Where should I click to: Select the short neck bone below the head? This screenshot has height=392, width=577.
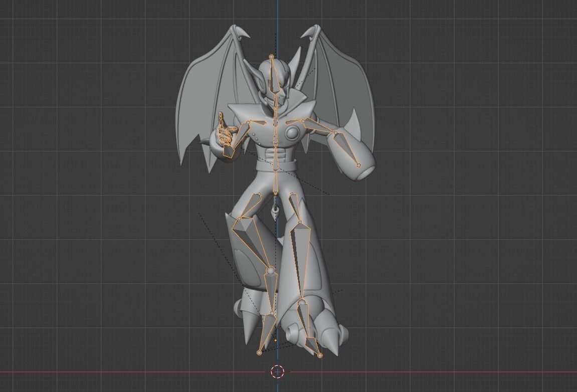(275, 101)
